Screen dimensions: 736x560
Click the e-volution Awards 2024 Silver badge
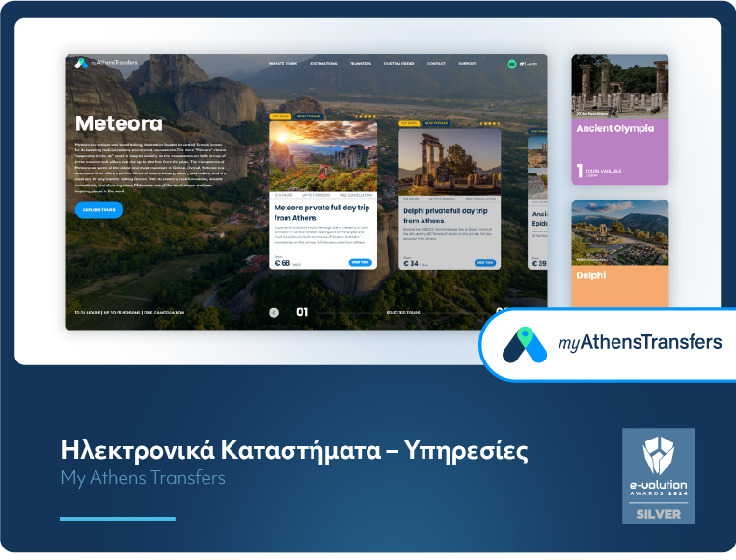(x=658, y=476)
